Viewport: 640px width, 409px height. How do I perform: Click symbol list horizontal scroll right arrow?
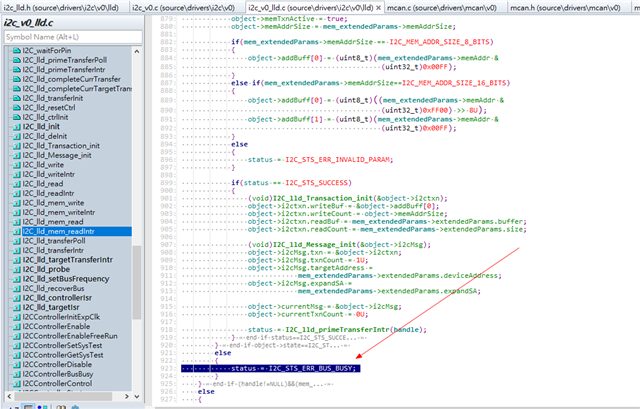coord(127,396)
